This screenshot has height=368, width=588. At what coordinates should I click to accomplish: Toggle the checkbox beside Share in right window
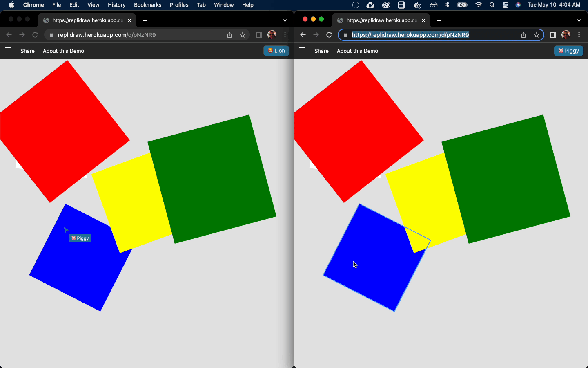302,51
